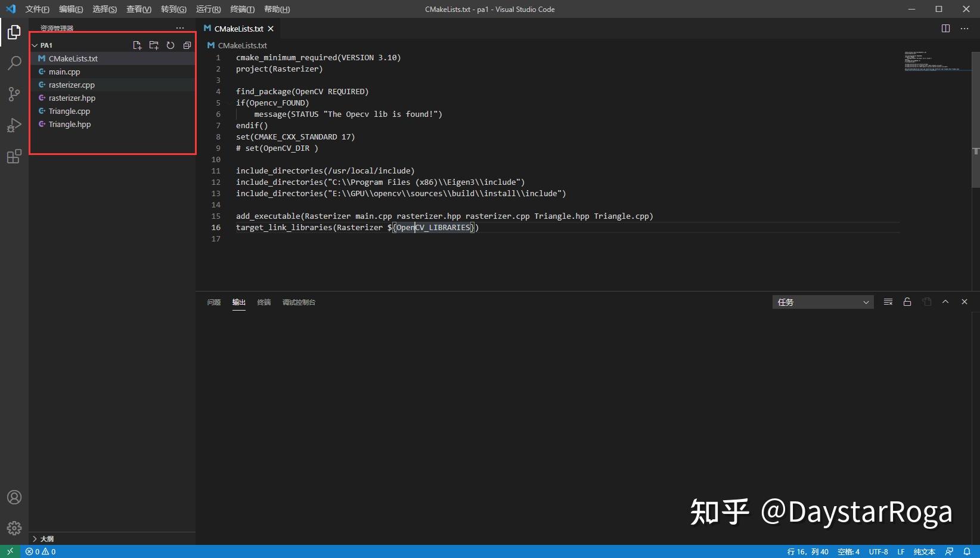Screen dimensions: 980x558
Task: Open the Extensions view
Action: click(14, 156)
